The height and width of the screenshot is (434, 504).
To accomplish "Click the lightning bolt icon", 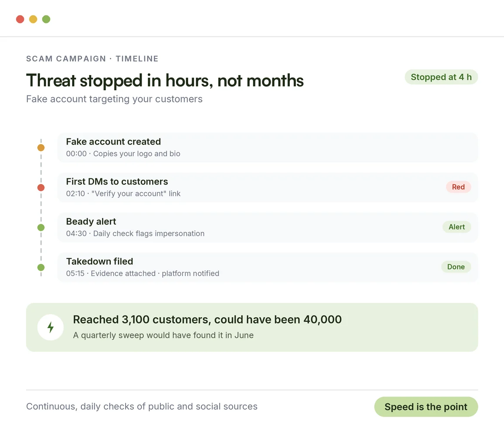I will 50,327.
